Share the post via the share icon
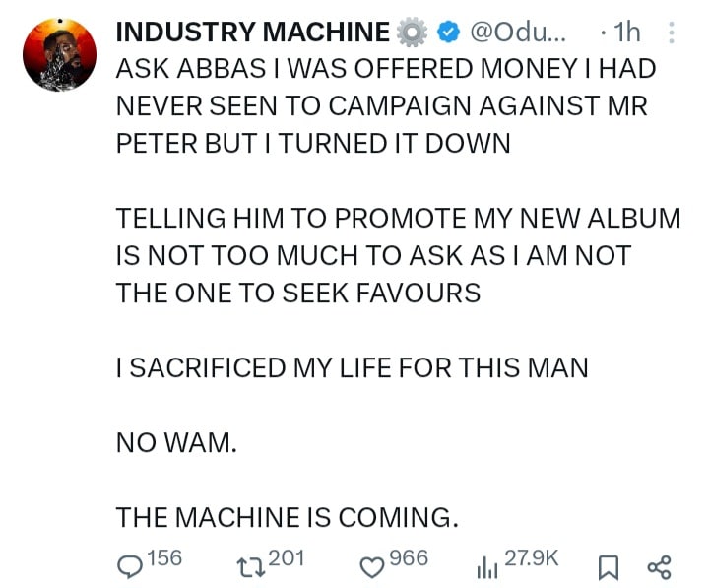The width and height of the screenshot is (709, 588). pyautogui.click(x=659, y=566)
